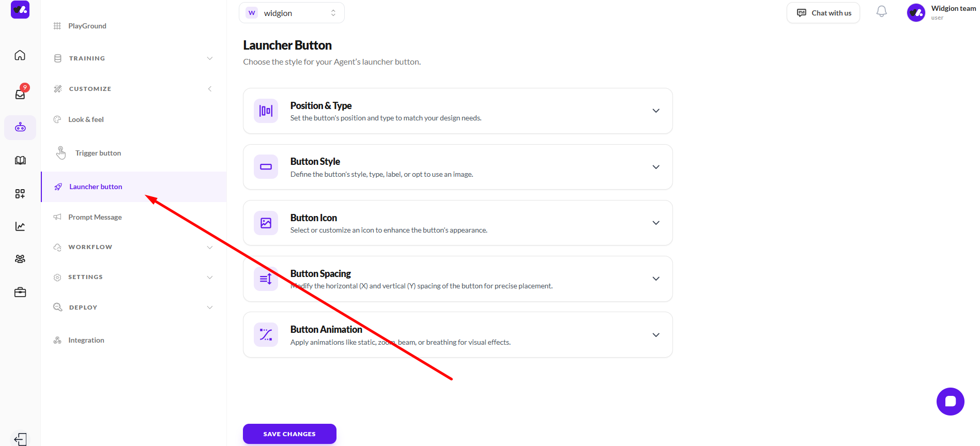Open the widgion workspace dropdown

(292, 13)
